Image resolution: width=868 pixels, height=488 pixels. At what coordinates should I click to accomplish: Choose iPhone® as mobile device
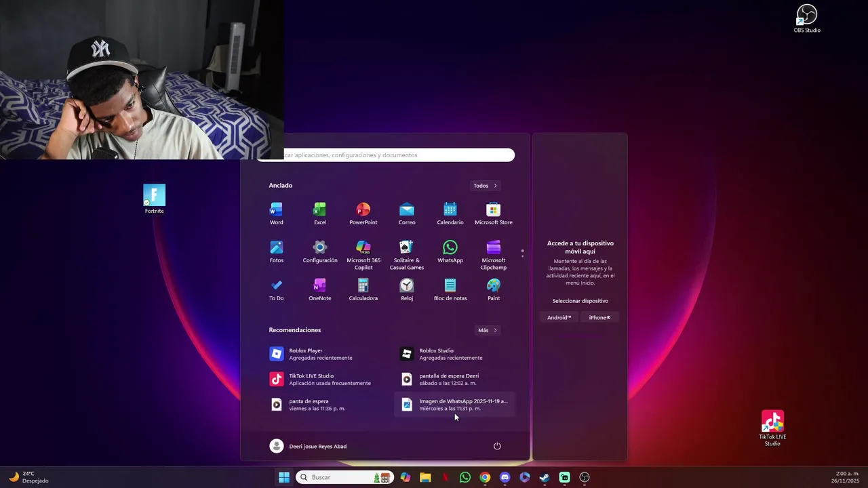[x=599, y=317]
